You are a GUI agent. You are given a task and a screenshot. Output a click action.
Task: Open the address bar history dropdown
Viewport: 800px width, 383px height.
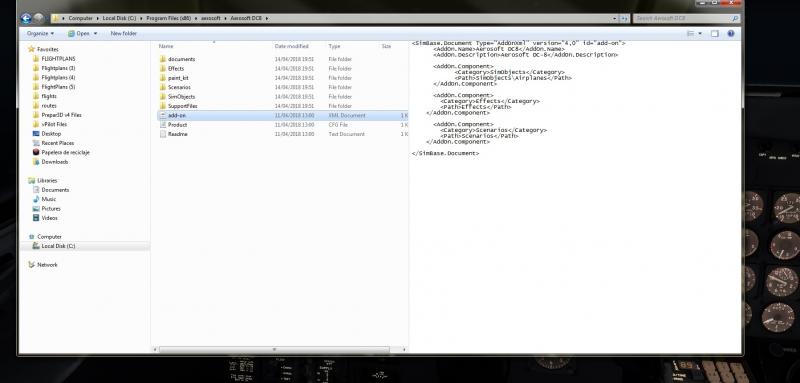point(615,18)
